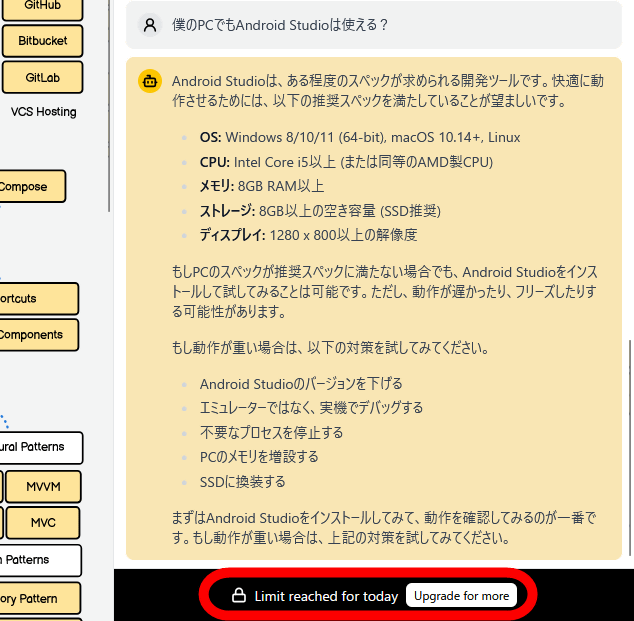
Task: Click the user avatar icon in the question
Action: pyautogui.click(x=150, y=25)
